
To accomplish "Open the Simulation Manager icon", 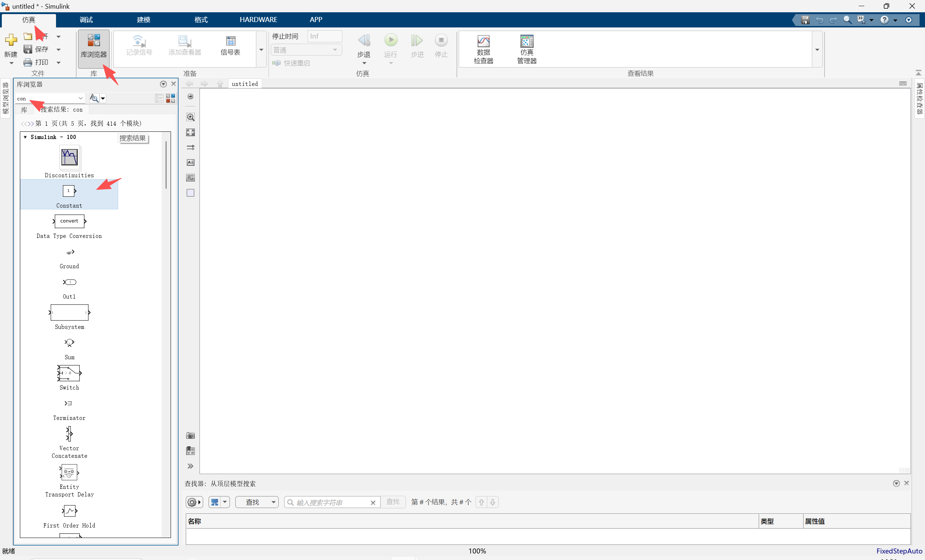I will click(x=526, y=41).
